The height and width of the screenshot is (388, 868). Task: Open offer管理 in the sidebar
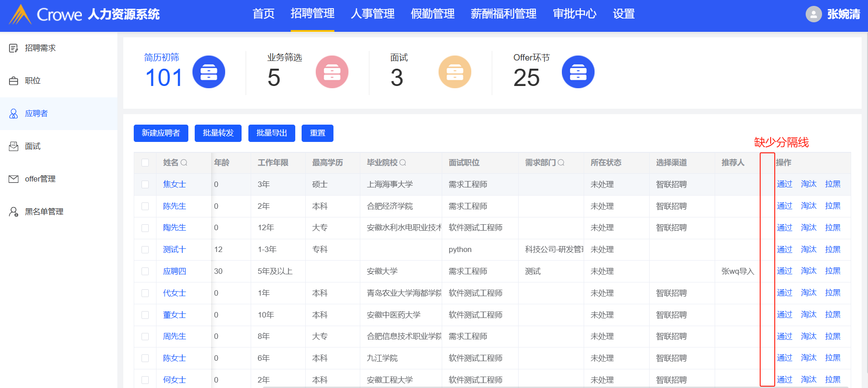(x=40, y=179)
